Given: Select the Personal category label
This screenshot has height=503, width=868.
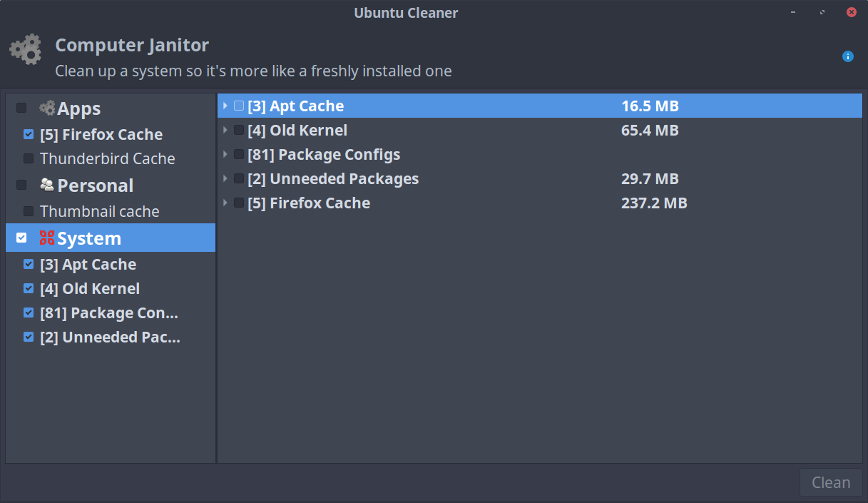Looking at the screenshot, I should (96, 186).
